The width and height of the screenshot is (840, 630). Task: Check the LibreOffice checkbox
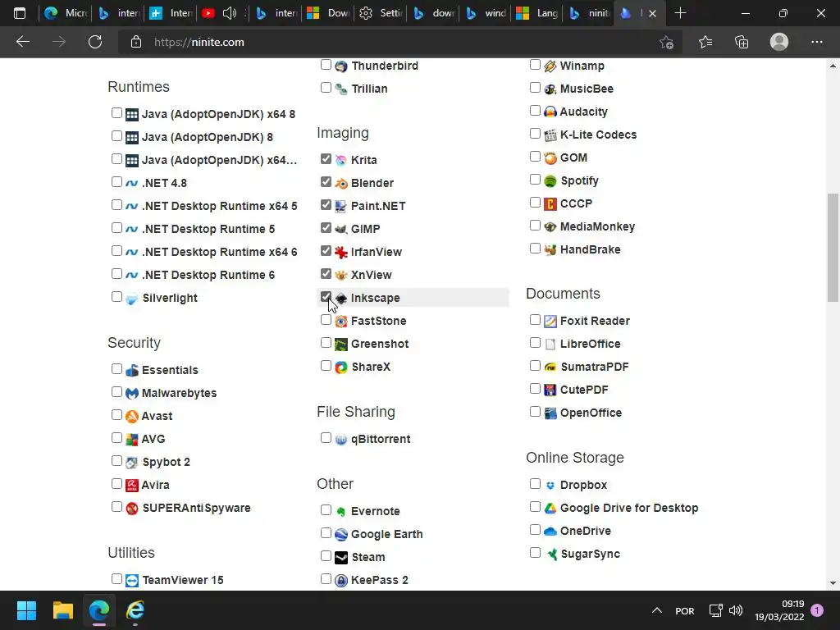535,343
